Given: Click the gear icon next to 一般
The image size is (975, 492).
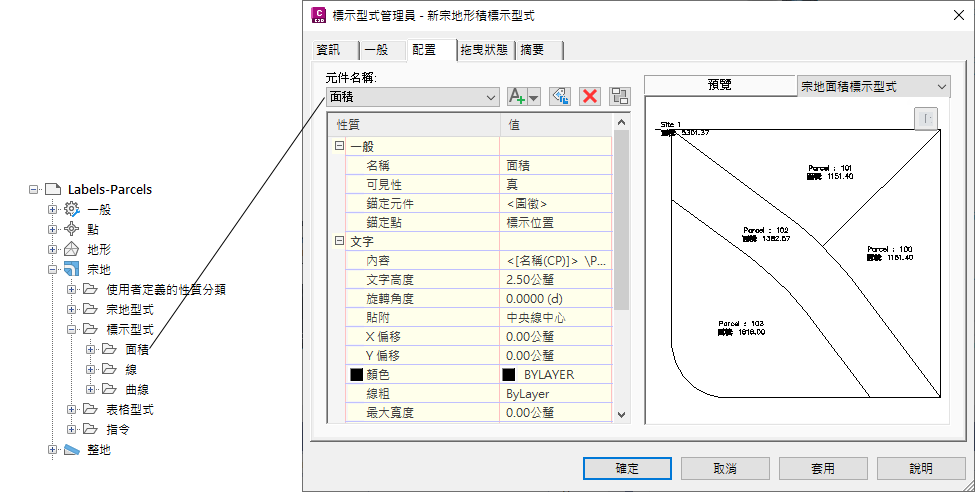Looking at the screenshot, I should click(x=72, y=210).
